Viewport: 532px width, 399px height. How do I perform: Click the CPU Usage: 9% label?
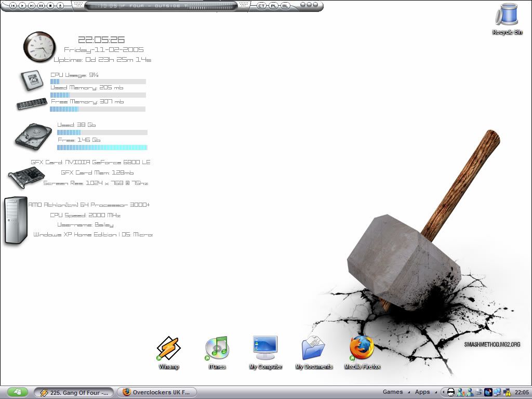pyautogui.click(x=75, y=75)
